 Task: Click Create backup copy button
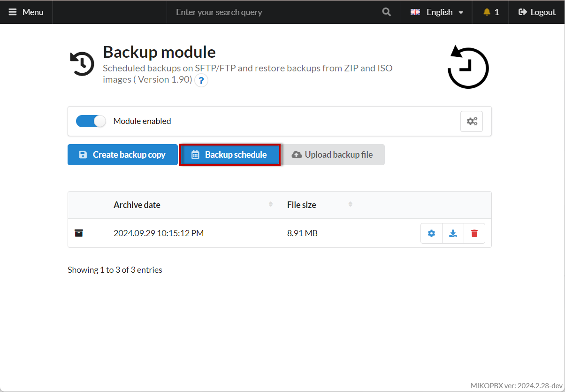pyautogui.click(x=122, y=154)
